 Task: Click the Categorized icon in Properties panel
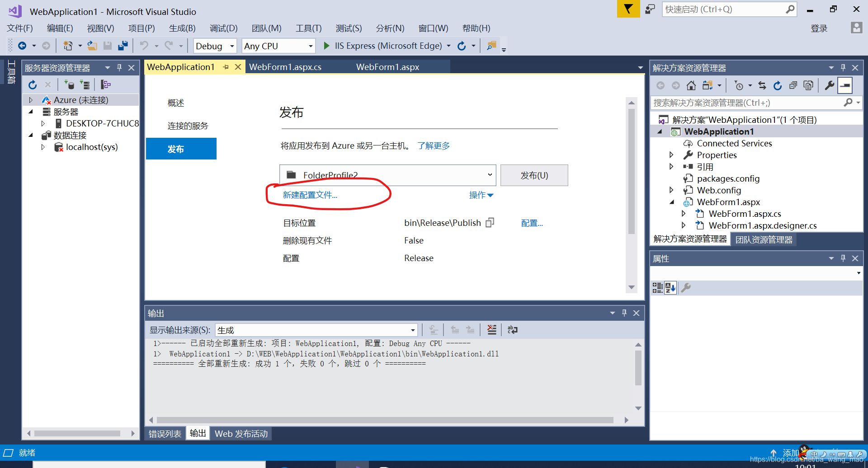coord(657,288)
